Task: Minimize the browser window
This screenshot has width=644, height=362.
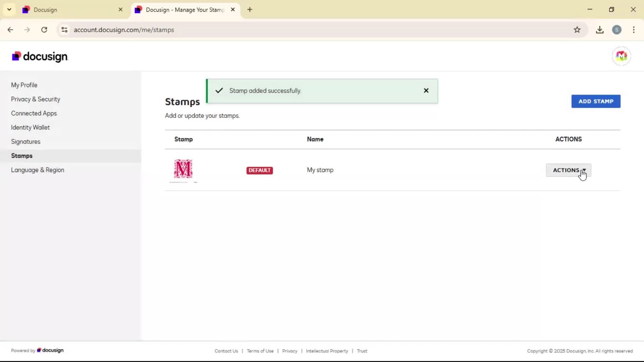Action: (x=590, y=9)
